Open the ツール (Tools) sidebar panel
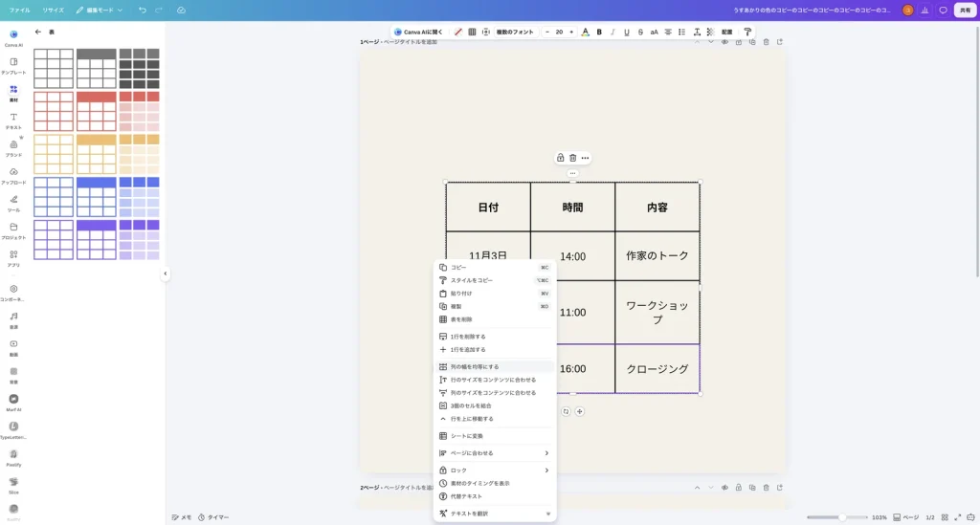 (x=13, y=203)
